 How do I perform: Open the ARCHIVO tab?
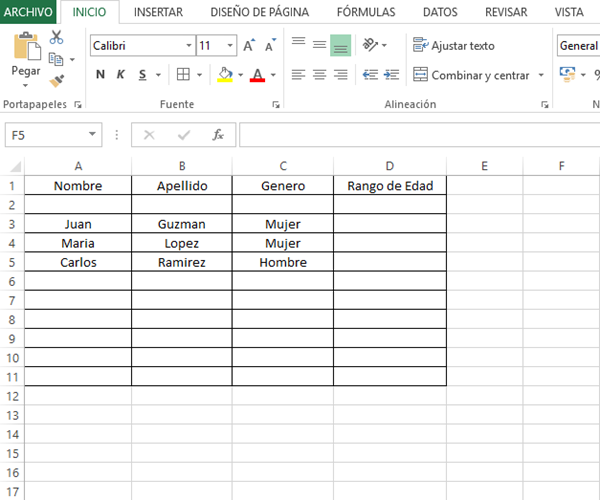(28, 12)
